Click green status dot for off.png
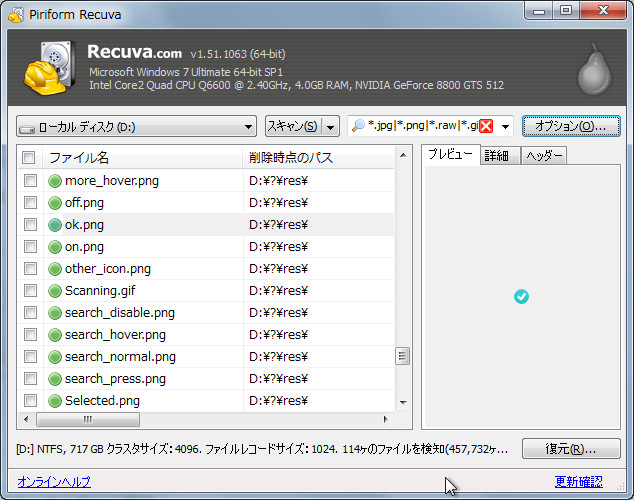Viewport: 634px width, 500px height. [x=55, y=203]
